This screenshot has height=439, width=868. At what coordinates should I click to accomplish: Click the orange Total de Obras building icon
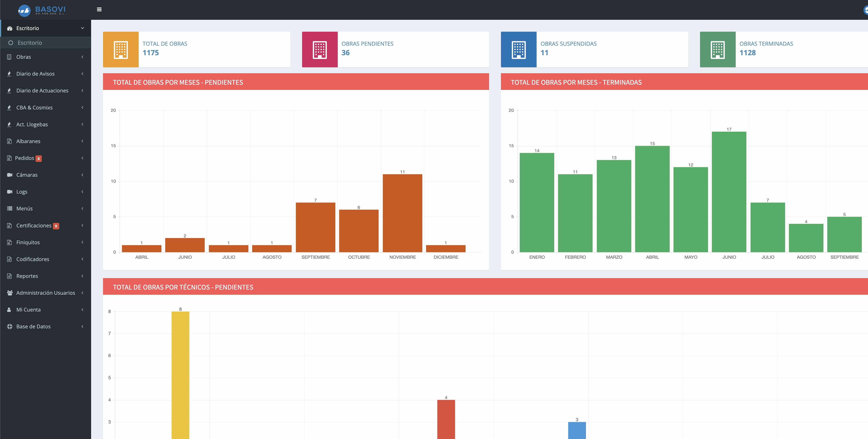coord(121,50)
